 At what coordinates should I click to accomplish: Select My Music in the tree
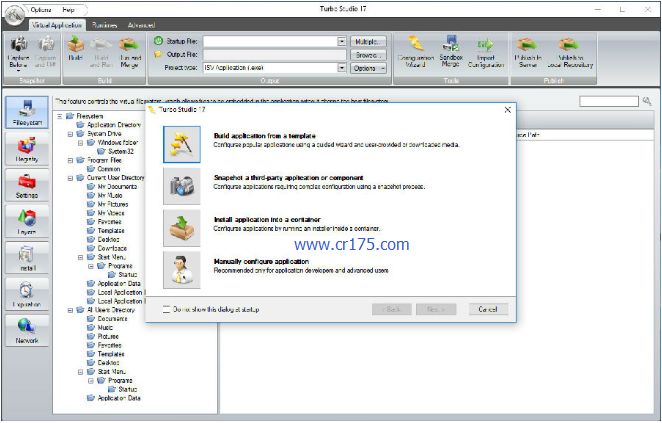110,195
